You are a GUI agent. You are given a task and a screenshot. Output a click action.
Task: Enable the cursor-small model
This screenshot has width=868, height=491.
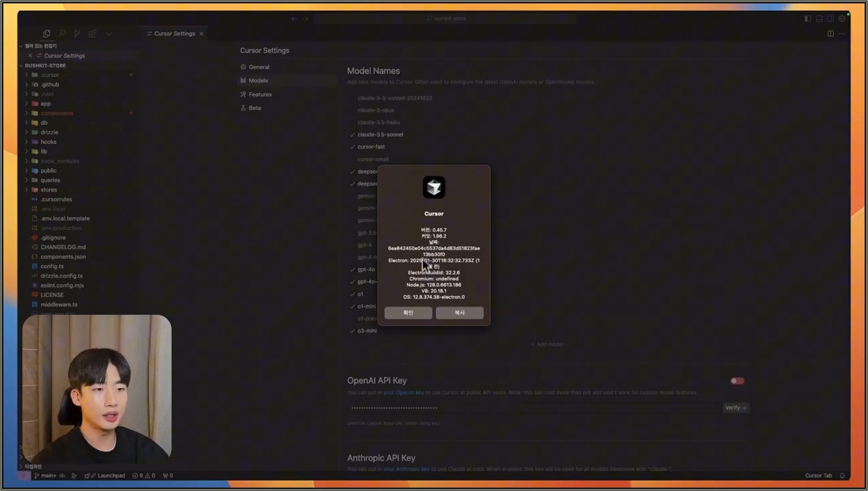point(373,159)
